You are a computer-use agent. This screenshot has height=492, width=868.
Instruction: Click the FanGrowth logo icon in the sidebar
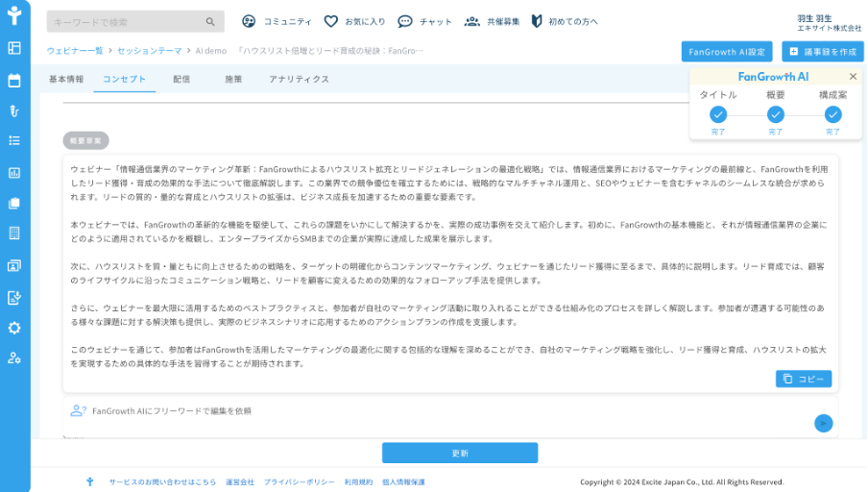(x=14, y=15)
